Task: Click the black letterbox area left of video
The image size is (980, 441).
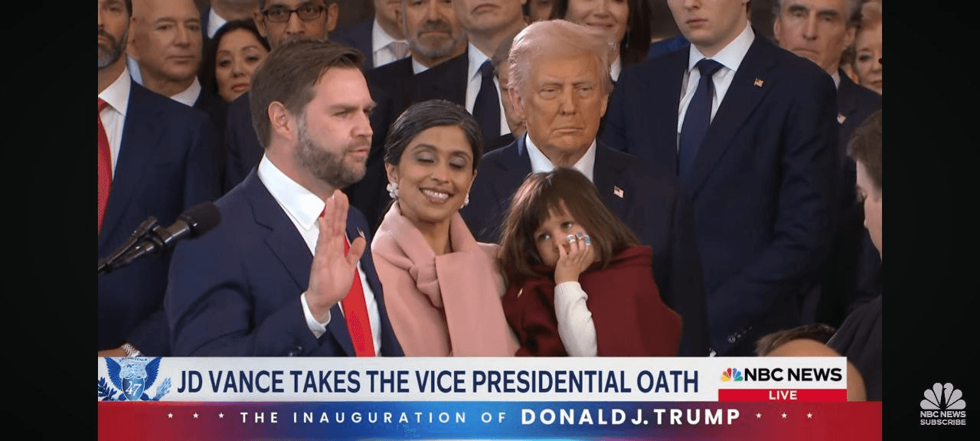Action: click(x=49, y=220)
